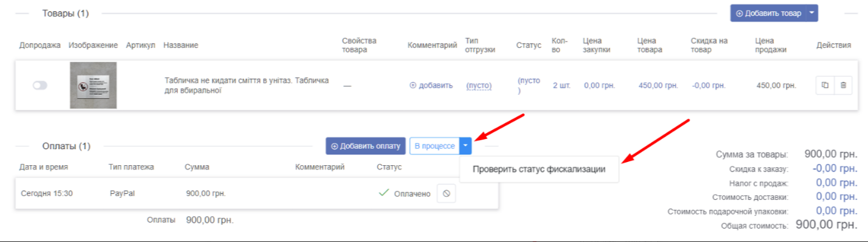Click the Табличка не кидати сміття product name
The image size is (868, 242).
coord(247,85)
